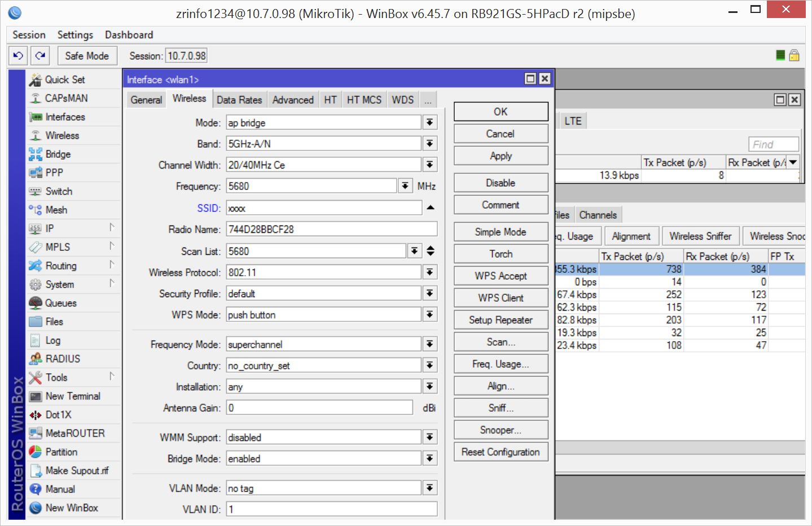The height and width of the screenshot is (526, 812).
Task: Open New Terminal from the sidebar
Action: tap(74, 396)
